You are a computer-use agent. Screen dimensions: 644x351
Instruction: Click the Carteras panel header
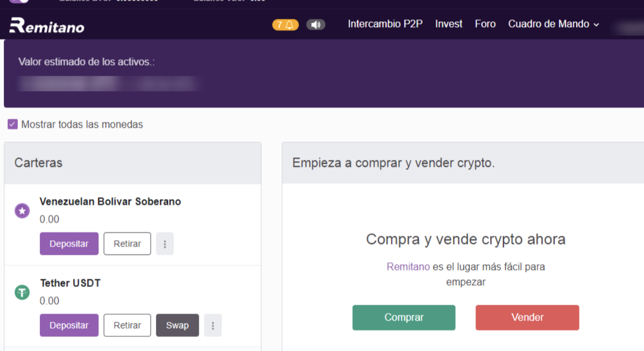pyautogui.click(x=132, y=163)
